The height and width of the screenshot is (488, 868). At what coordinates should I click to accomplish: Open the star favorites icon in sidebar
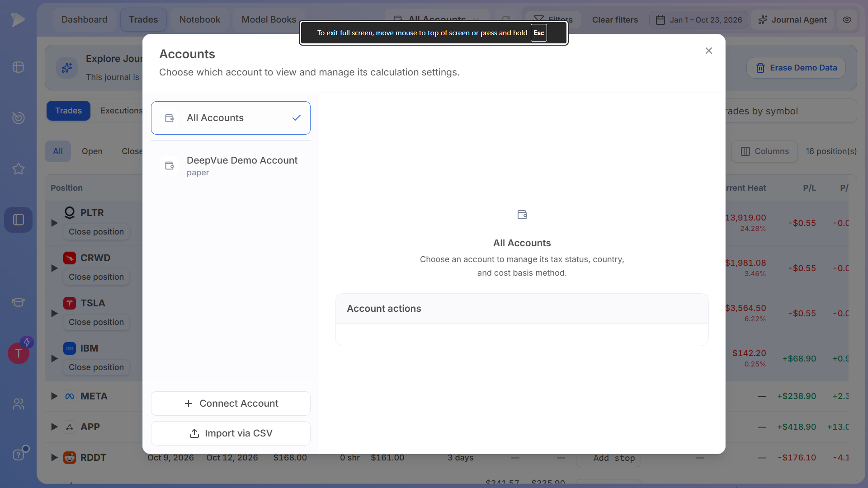(18, 169)
